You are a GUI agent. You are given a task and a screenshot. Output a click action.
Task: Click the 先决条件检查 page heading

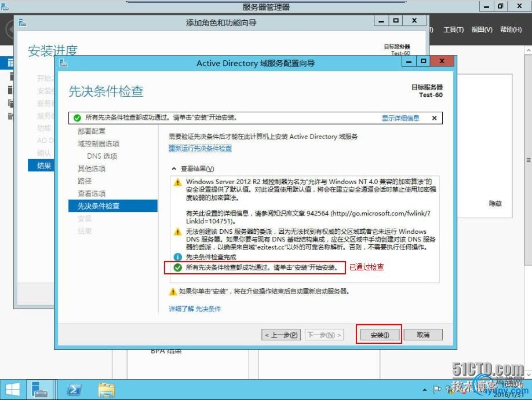click(106, 91)
